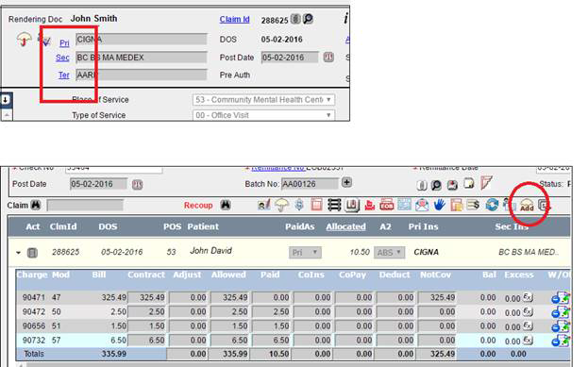
Task: Click the BC BS MA MEDEX secondary field
Action: (141, 58)
